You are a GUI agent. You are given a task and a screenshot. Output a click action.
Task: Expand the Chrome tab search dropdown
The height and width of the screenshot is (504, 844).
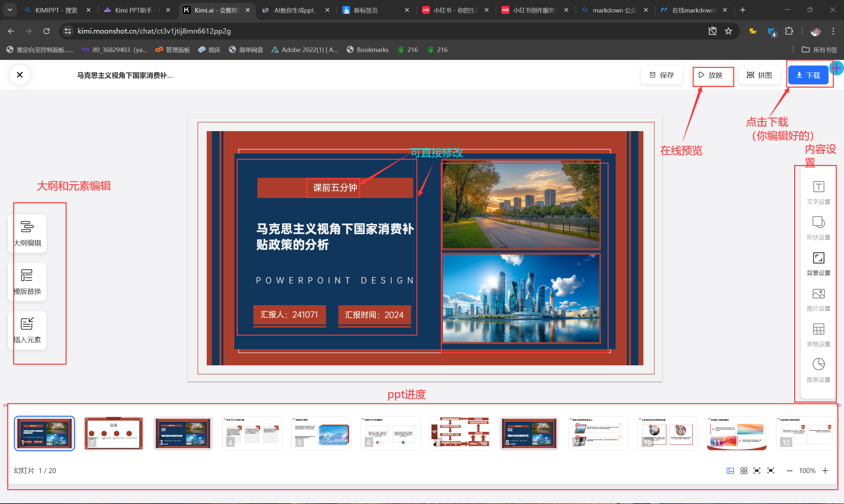click(10, 10)
